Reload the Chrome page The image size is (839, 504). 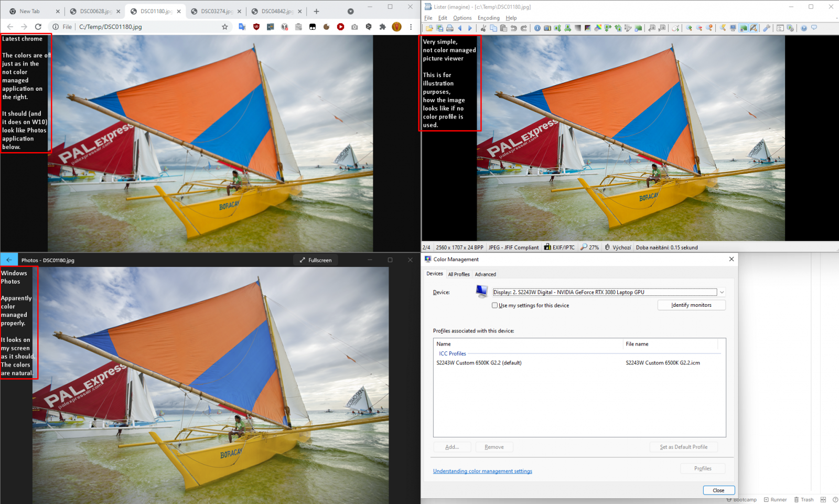pyautogui.click(x=38, y=27)
